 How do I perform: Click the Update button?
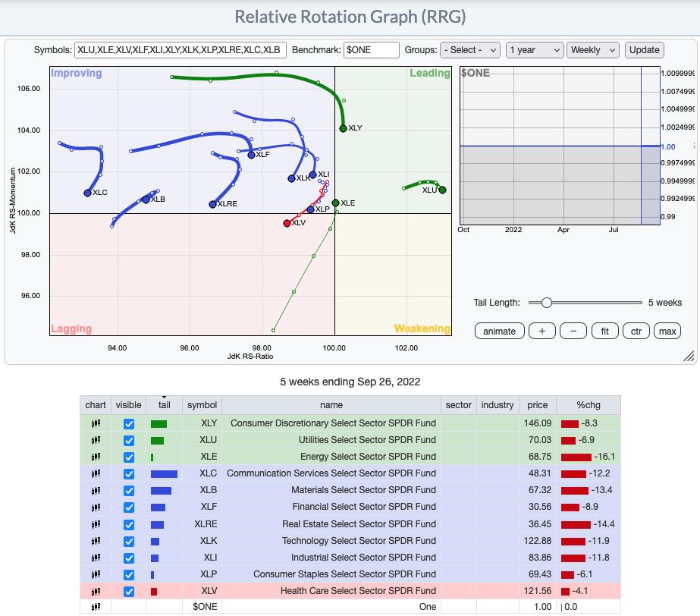coord(644,50)
